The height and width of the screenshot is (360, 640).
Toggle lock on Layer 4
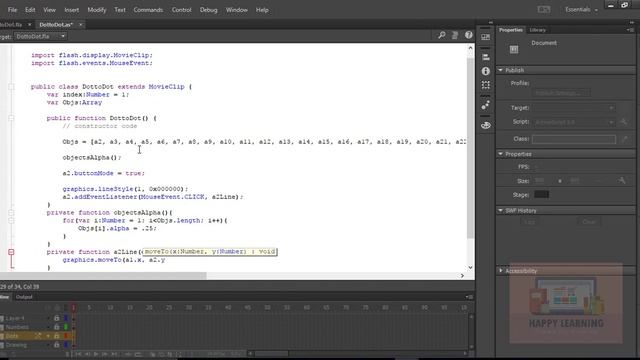[57, 318]
